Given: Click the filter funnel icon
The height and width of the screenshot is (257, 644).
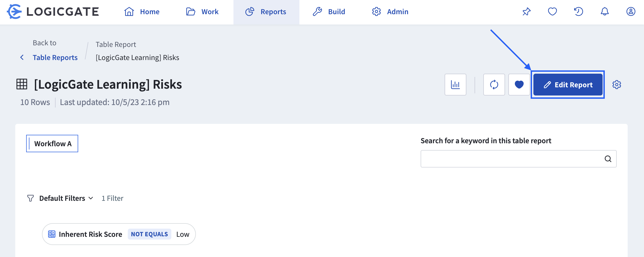Looking at the screenshot, I should click(31, 198).
